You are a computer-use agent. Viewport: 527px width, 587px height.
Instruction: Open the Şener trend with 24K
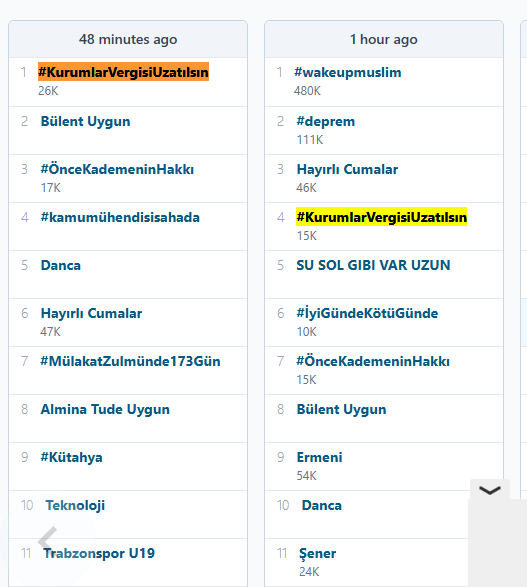point(317,553)
